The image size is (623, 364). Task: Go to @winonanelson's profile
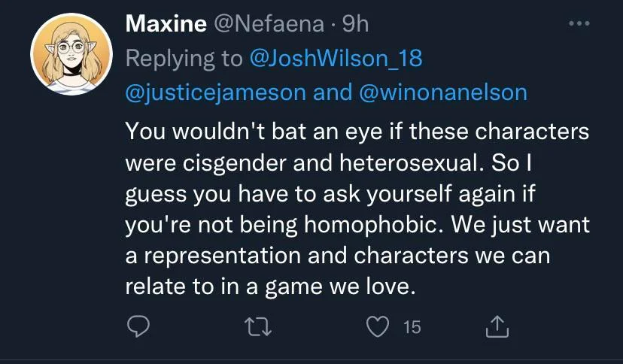443,93
